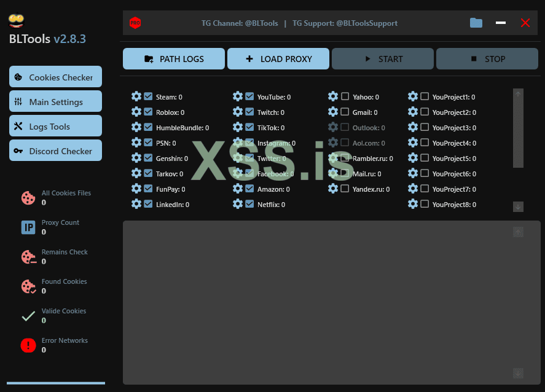This screenshot has width=545, height=392.
Task: Click the gear icon beside YouTube
Action: 238,96
